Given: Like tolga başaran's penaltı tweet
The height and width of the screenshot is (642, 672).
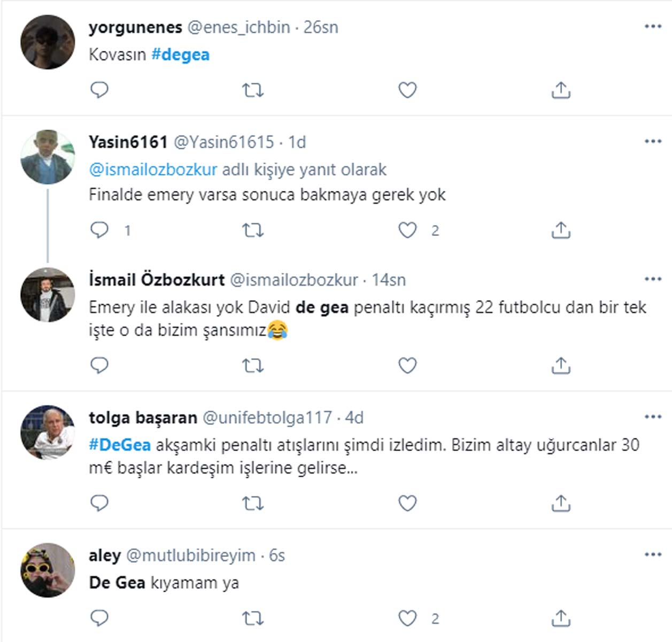Looking at the screenshot, I should [x=408, y=503].
